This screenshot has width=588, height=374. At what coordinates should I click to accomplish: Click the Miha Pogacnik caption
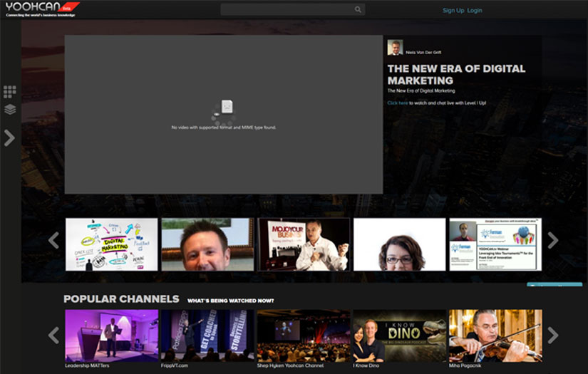465,365
